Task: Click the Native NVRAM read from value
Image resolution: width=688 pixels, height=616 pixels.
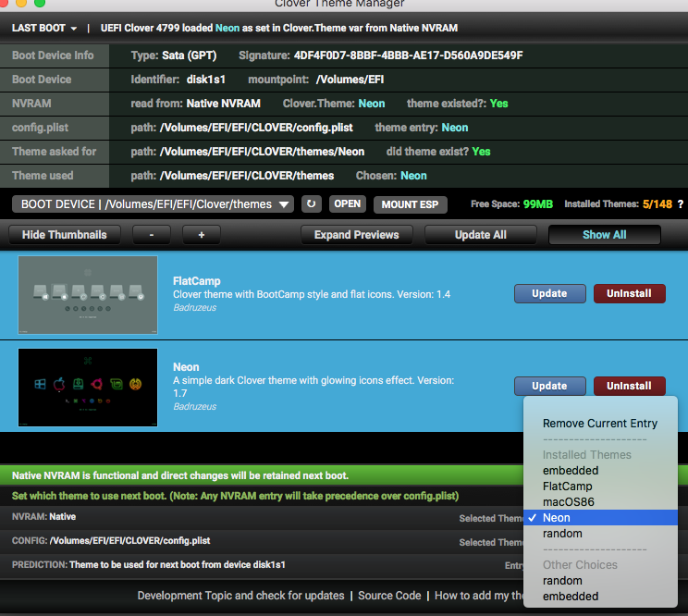Action: [x=224, y=104]
